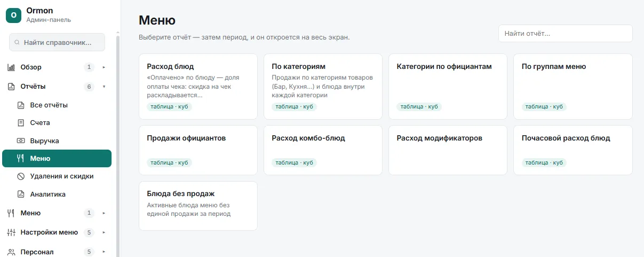Click the badge 1 next to Обзор
The width and height of the screenshot is (644, 257).
click(x=89, y=67)
